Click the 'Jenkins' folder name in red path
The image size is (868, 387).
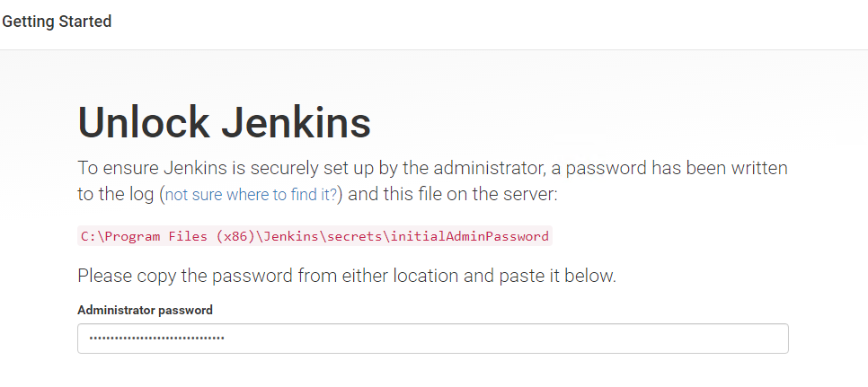(x=291, y=237)
